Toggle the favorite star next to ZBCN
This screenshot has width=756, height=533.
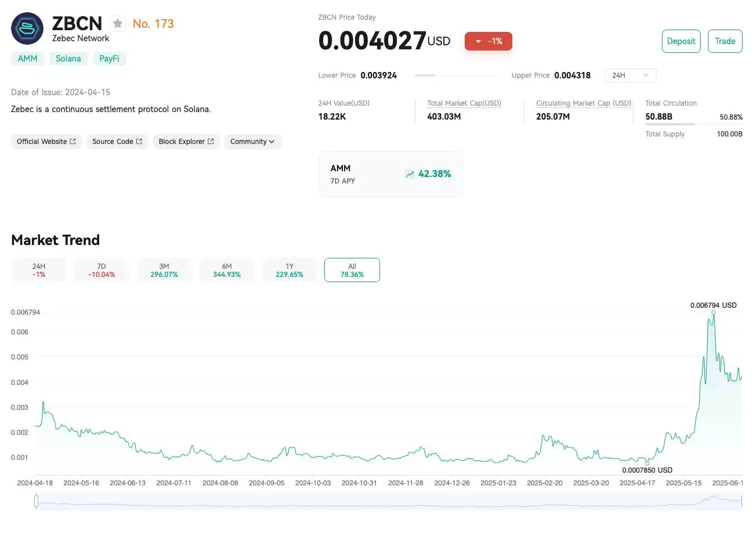118,24
